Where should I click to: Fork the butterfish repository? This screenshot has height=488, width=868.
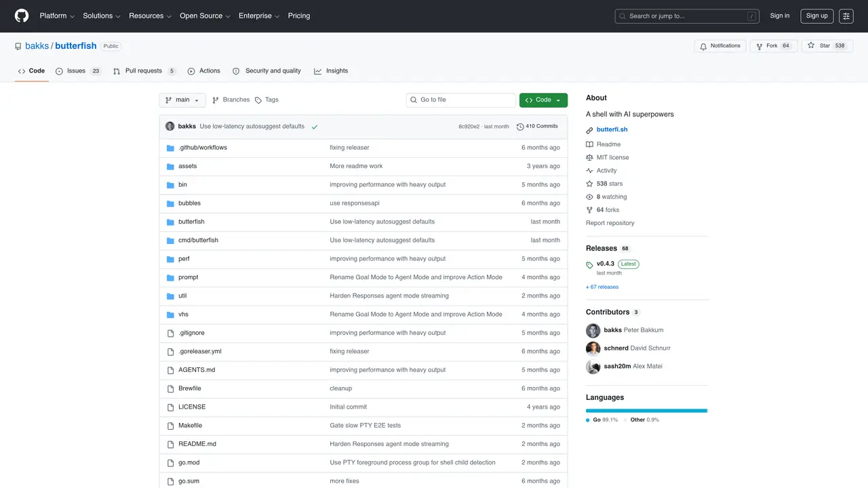[x=772, y=46]
